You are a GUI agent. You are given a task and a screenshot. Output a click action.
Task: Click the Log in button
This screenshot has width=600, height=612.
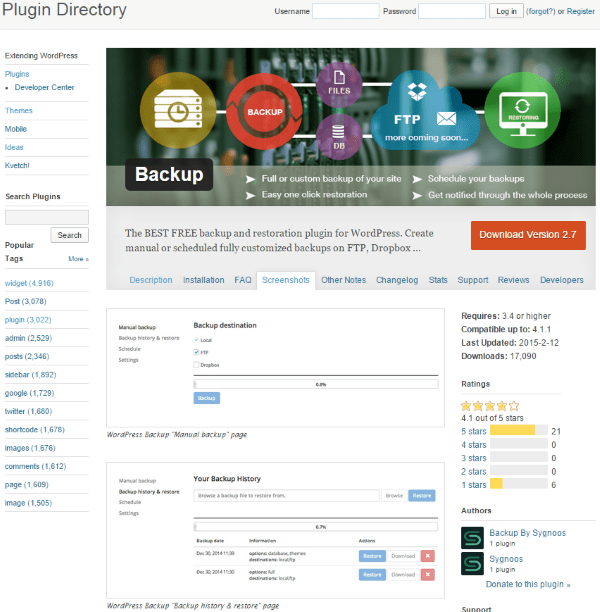(x=506, y=11)
